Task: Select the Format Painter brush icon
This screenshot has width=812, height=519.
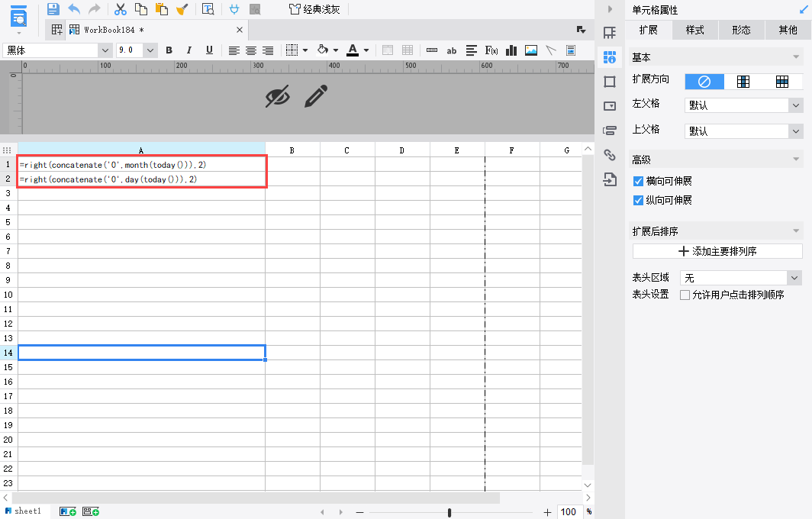Action: 182,9
